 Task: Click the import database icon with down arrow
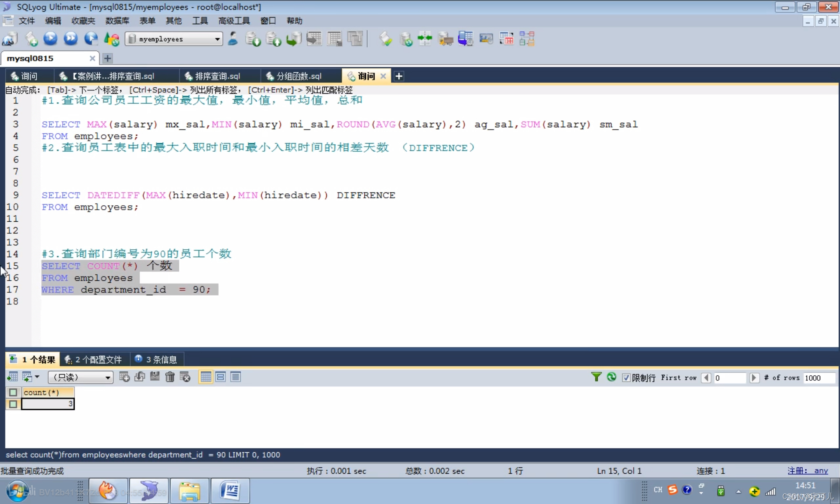pos(253,39)
